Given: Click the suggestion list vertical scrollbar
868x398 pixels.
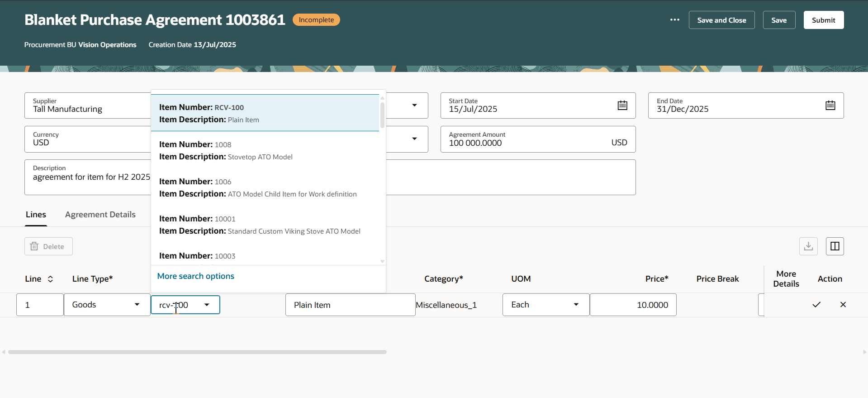Looking at the screenshot, I should coord(382,115).
